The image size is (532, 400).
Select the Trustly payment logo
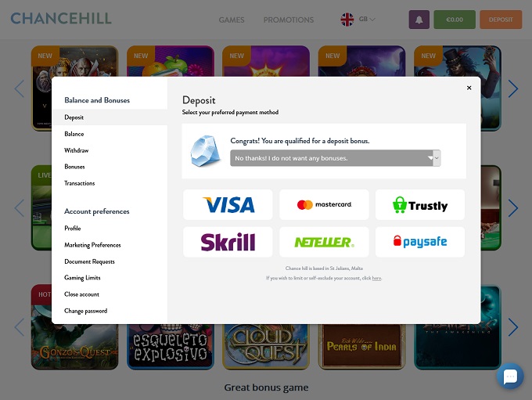420,205
